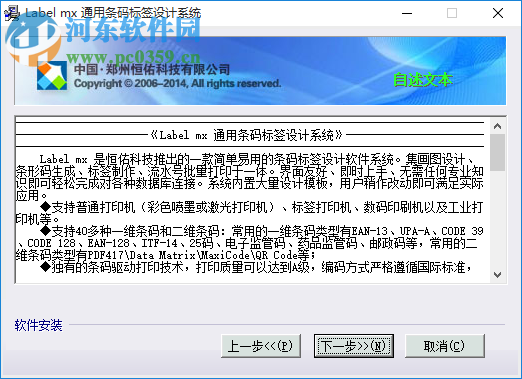
Task: Minimize the installer window
Action: pos(407,13)
